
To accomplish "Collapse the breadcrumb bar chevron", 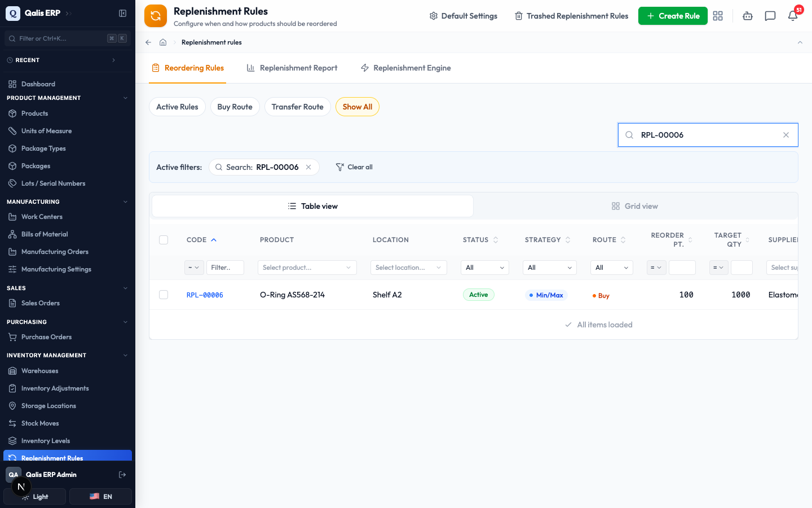I will coord(800,42).
